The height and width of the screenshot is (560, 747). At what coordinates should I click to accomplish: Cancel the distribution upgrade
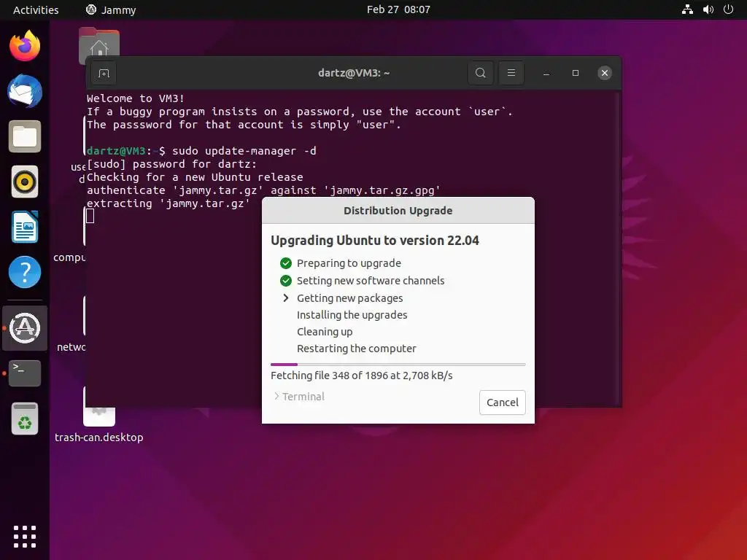[502, 402]
